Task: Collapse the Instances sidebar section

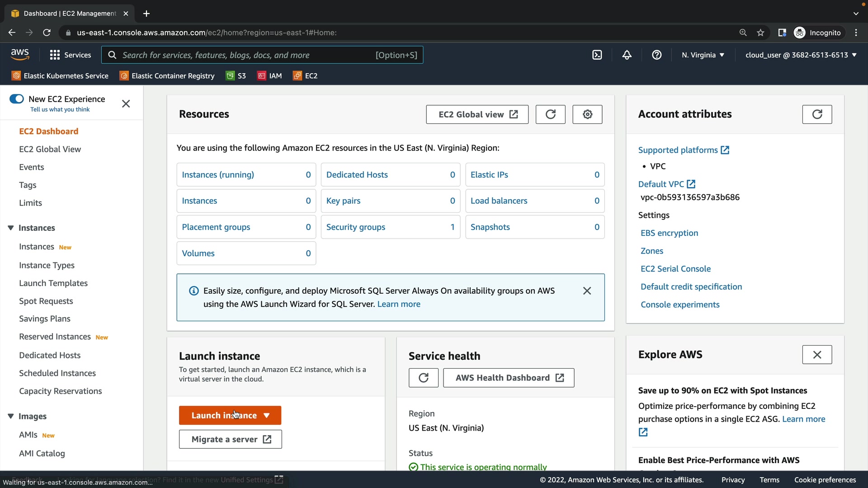Action: click(11, 228)
